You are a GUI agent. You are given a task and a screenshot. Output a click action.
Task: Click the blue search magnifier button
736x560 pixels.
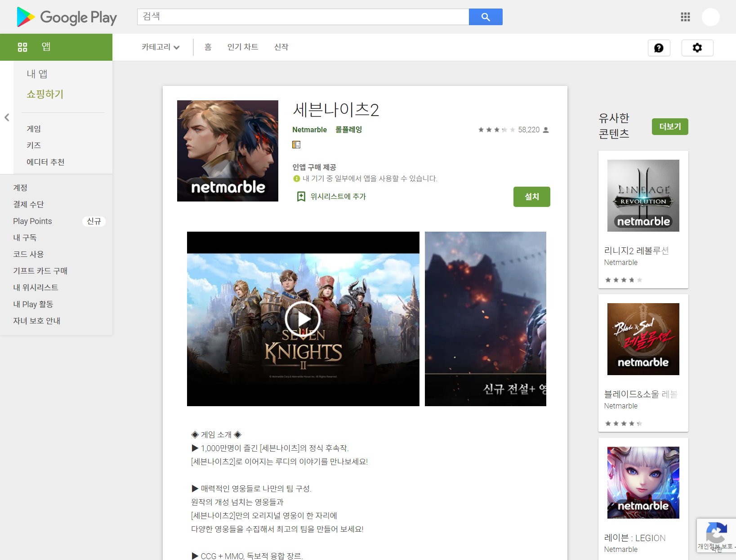[x=486, y=17]
